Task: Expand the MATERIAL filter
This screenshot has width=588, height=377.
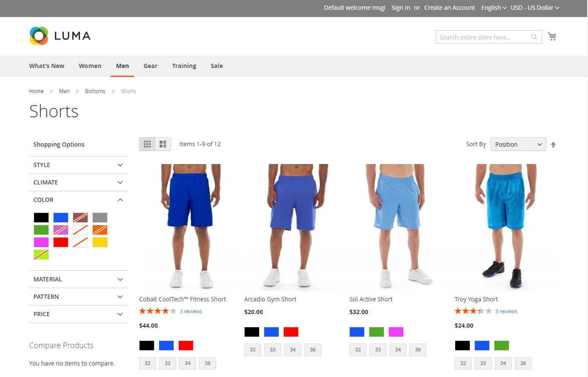Action: [x=79, y=279]
